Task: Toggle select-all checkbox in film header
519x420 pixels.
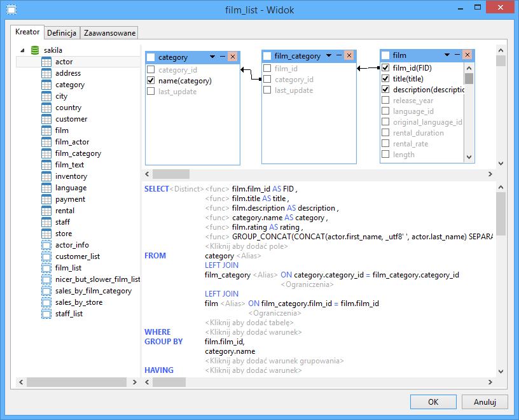Action: [385, 55]
